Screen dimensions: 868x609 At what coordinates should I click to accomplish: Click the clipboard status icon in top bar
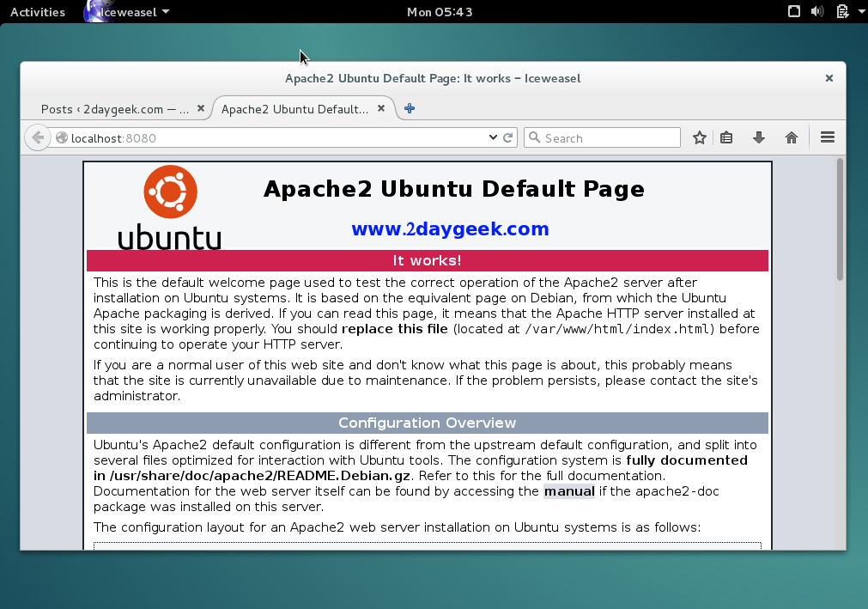tap(842, 11)
